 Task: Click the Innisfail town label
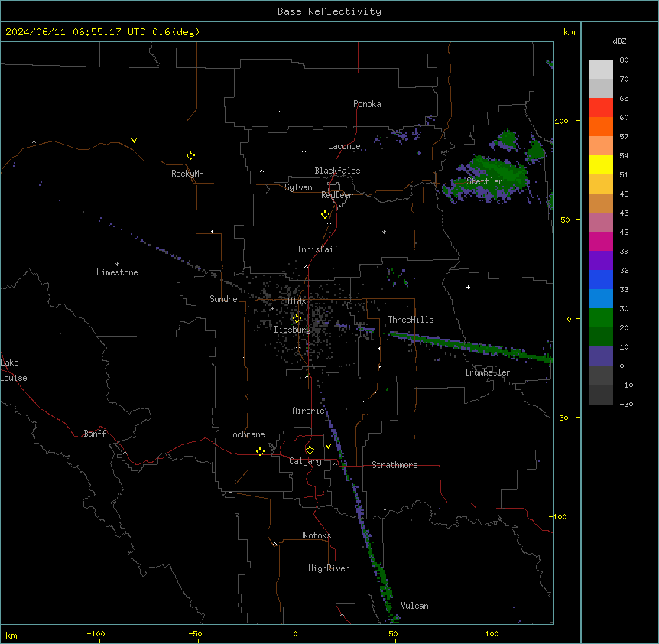[317, 249]
